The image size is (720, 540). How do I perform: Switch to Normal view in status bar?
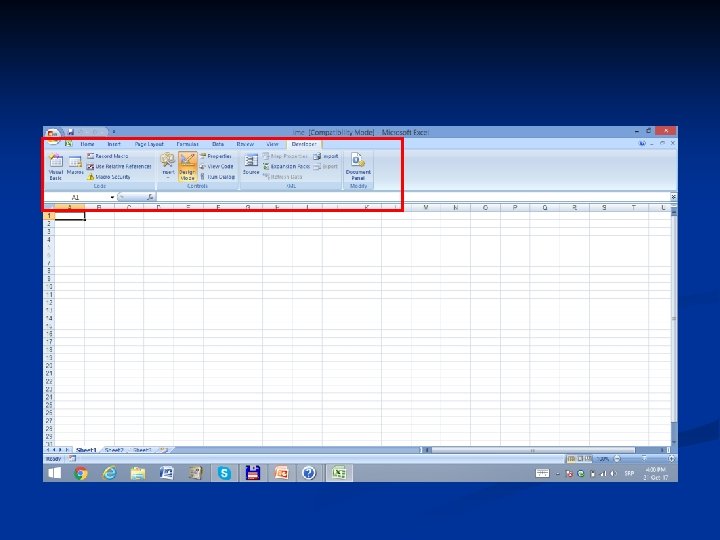coord(571,459)
